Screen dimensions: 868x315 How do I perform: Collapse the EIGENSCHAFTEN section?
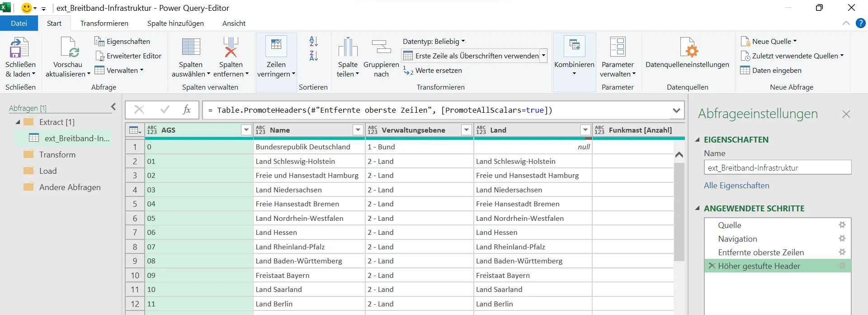point(697,139)
